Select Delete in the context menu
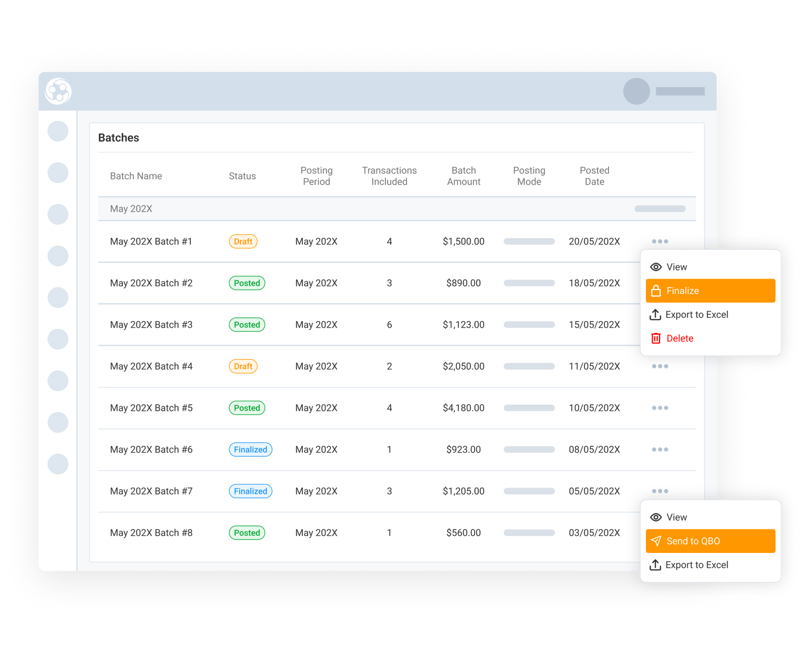Screen dimensions: 812x654 pos(710,338)
